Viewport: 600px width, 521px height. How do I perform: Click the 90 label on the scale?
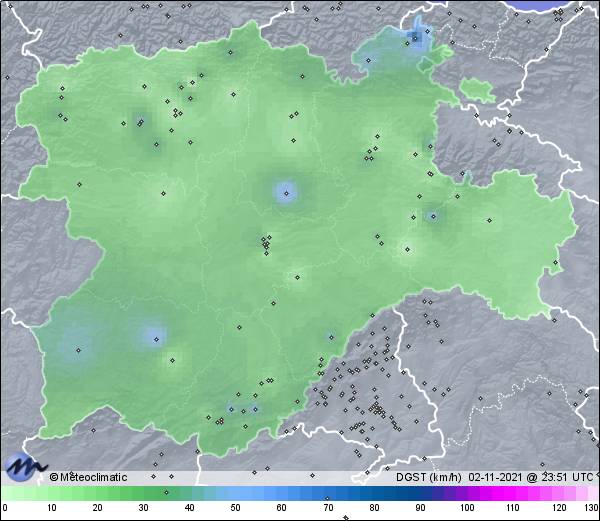point(420,508)
